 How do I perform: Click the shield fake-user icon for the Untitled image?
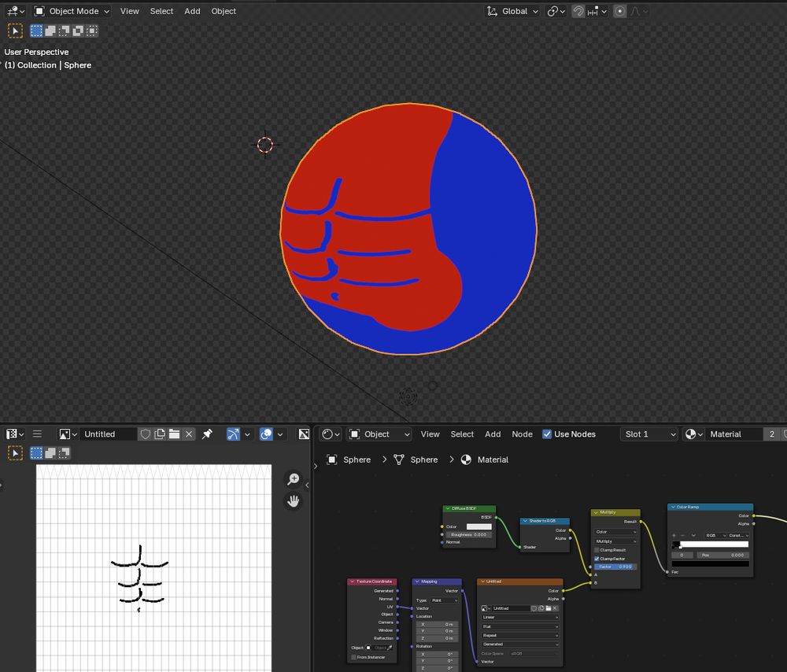[145, 434]
